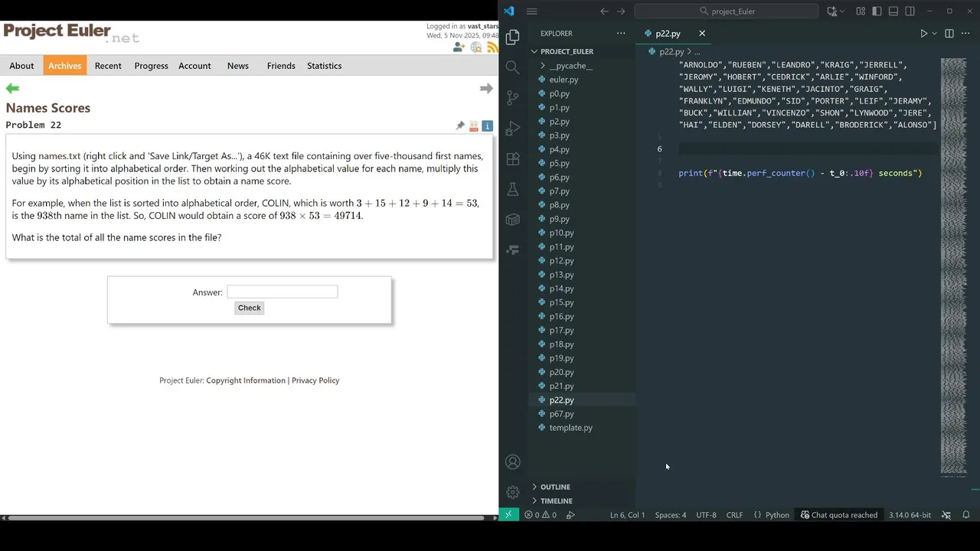
Task: Open the Source Control view
Action: point(513,97)
